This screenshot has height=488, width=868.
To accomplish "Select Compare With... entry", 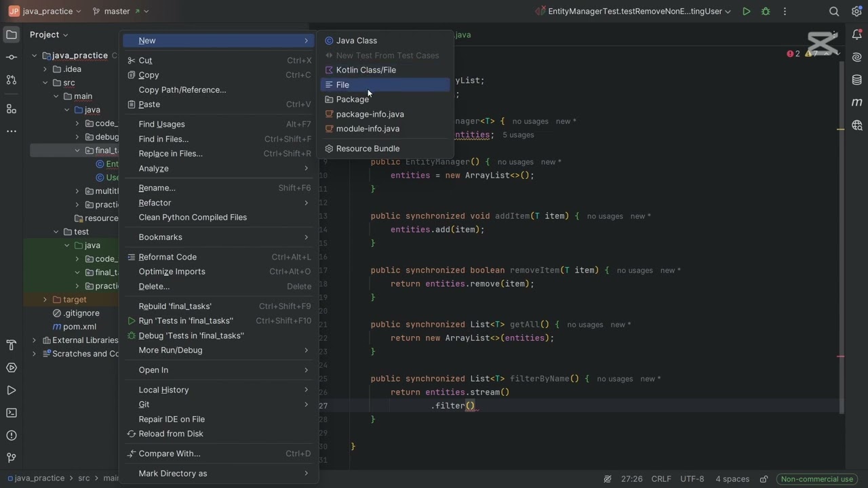I will point(219,453).
